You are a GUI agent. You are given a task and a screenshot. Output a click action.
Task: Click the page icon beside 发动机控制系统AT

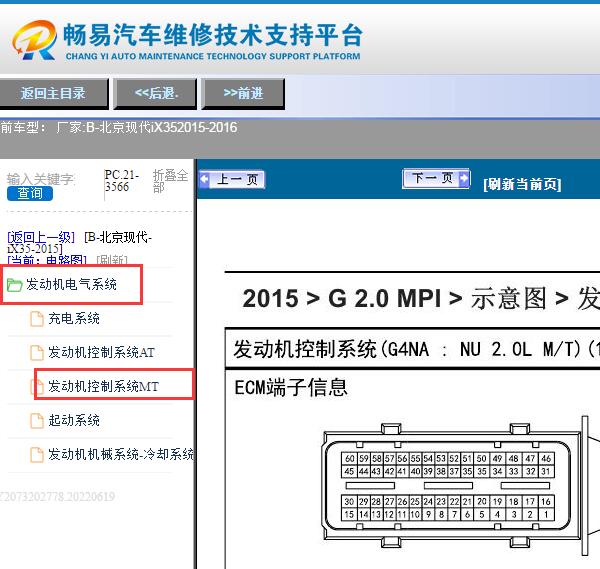37,353
